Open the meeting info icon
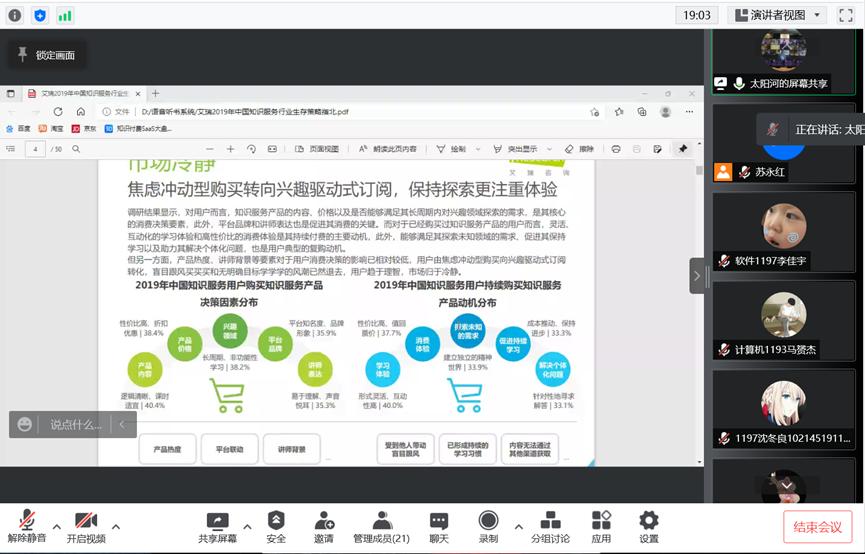This screenshot has width=865, height=554. click(x=15, y=15)
